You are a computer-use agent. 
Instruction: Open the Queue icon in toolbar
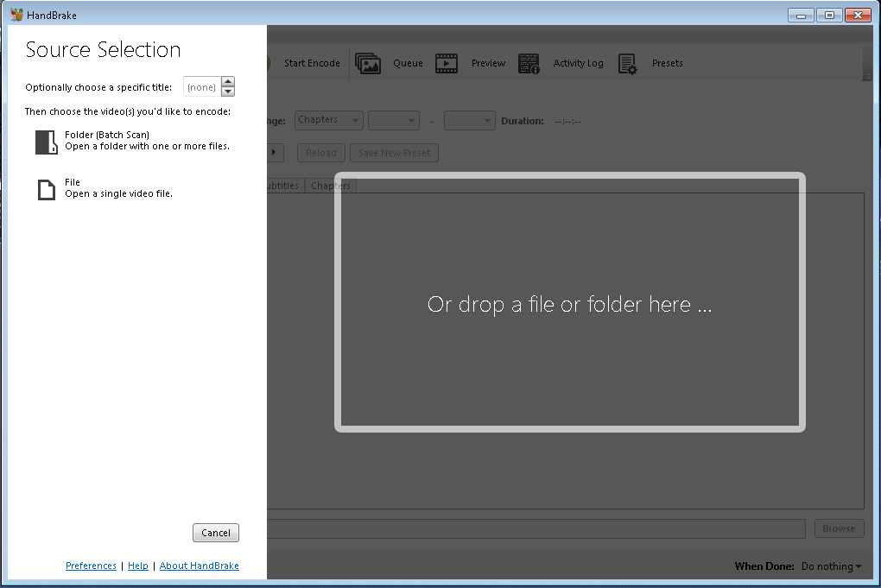(x=368, y=63)
